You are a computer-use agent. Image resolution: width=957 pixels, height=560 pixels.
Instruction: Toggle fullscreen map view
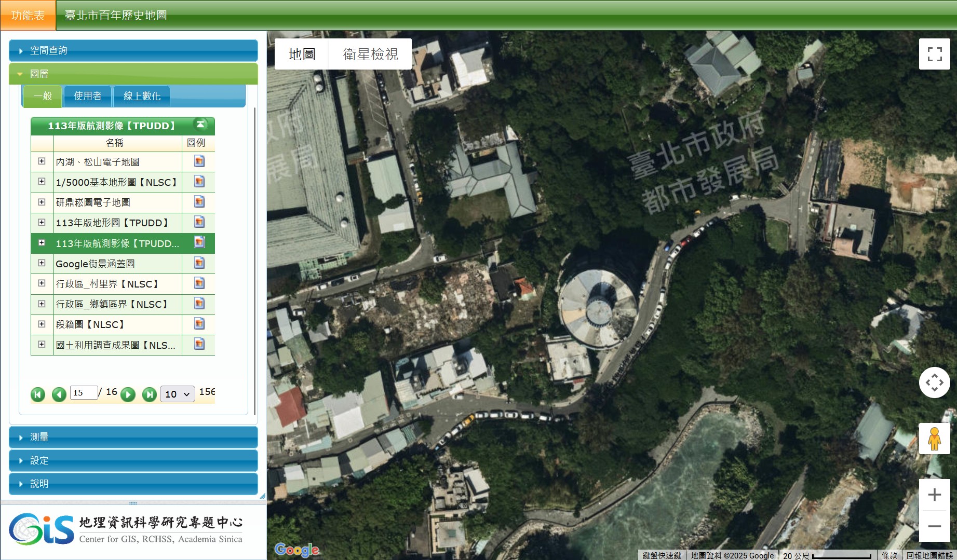coord(934,54)
